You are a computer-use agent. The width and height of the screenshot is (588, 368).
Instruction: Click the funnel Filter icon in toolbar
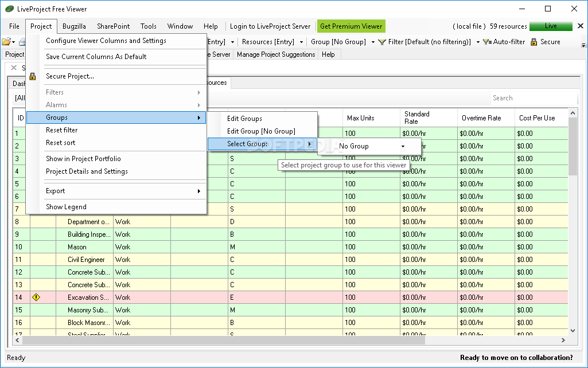[x=381, y=42]
